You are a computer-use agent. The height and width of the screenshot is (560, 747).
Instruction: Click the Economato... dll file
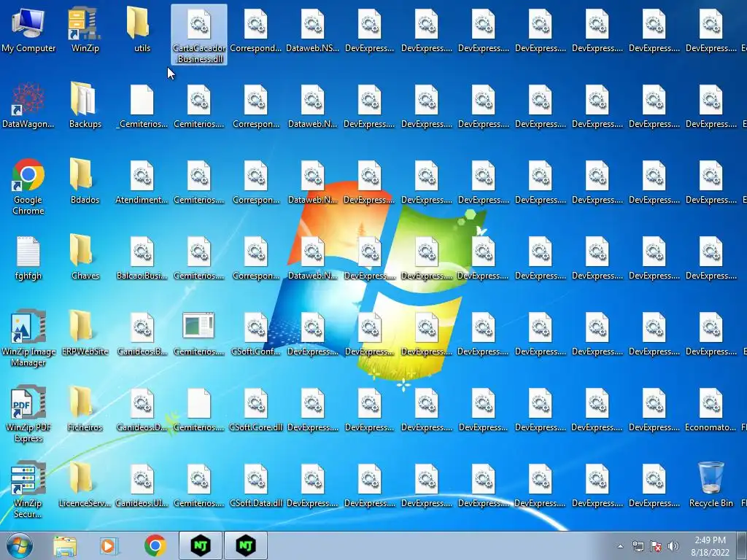coord(711,408)
